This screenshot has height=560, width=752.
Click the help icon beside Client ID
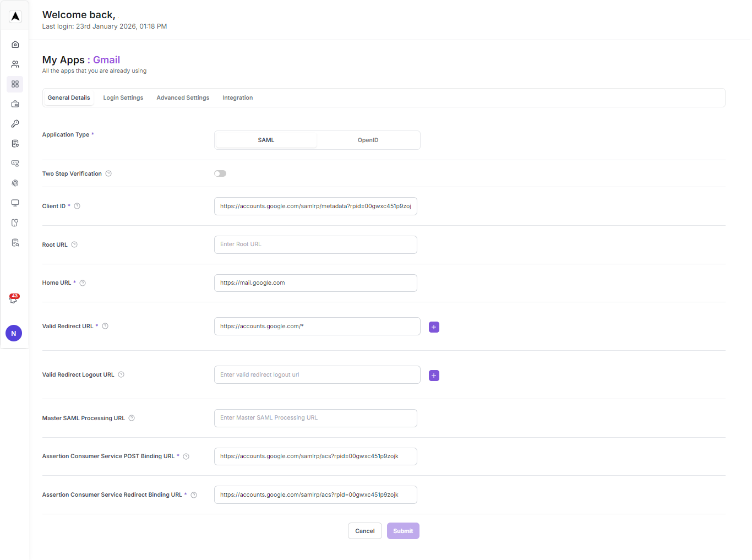coord(77,206)
